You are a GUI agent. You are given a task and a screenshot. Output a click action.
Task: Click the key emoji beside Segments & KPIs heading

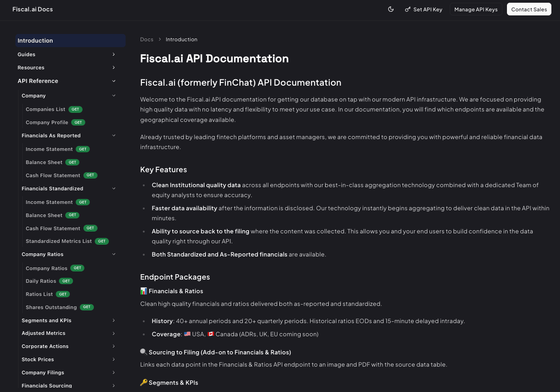coord(144,382)
